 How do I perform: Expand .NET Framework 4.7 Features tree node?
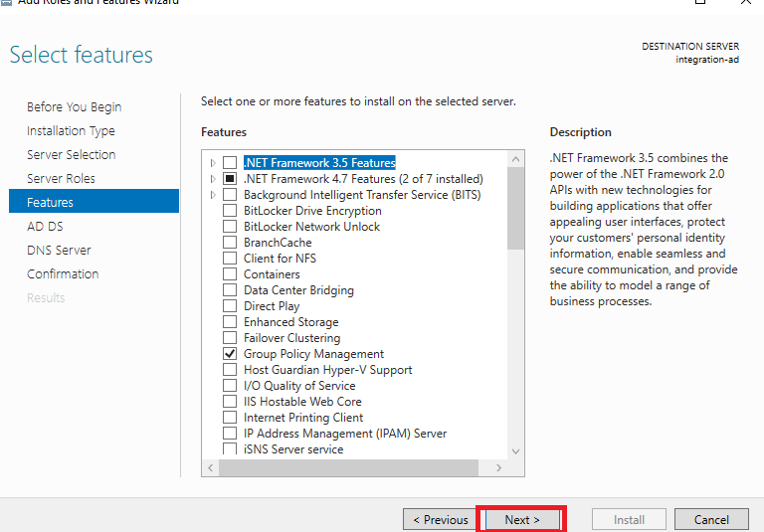coord(213,179)
